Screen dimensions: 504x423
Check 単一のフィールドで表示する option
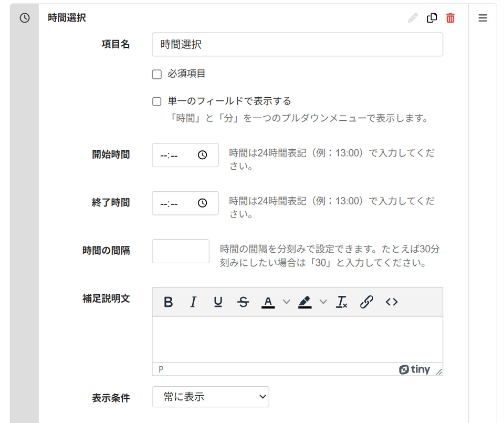pyautogui.click(x=156, y=101)
